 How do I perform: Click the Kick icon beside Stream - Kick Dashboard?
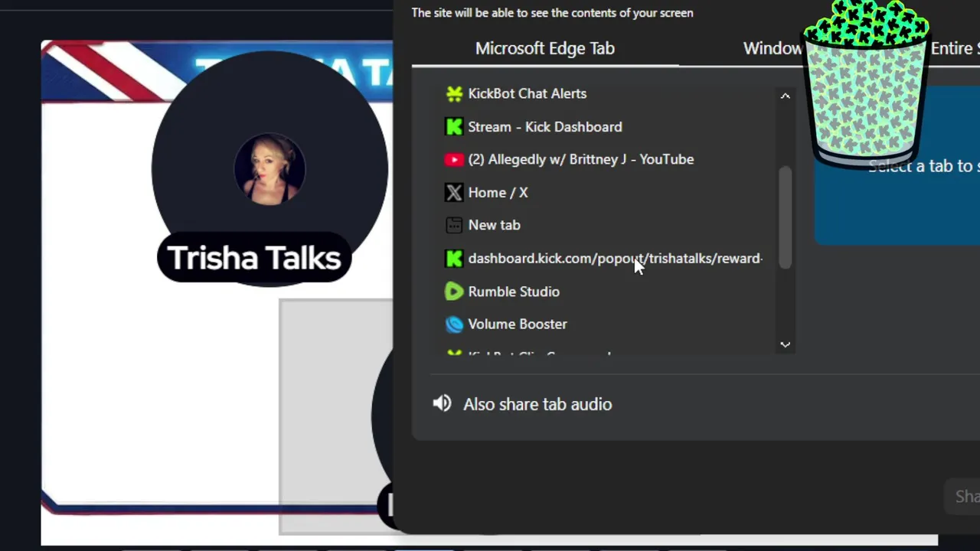(x=454, y=126)
